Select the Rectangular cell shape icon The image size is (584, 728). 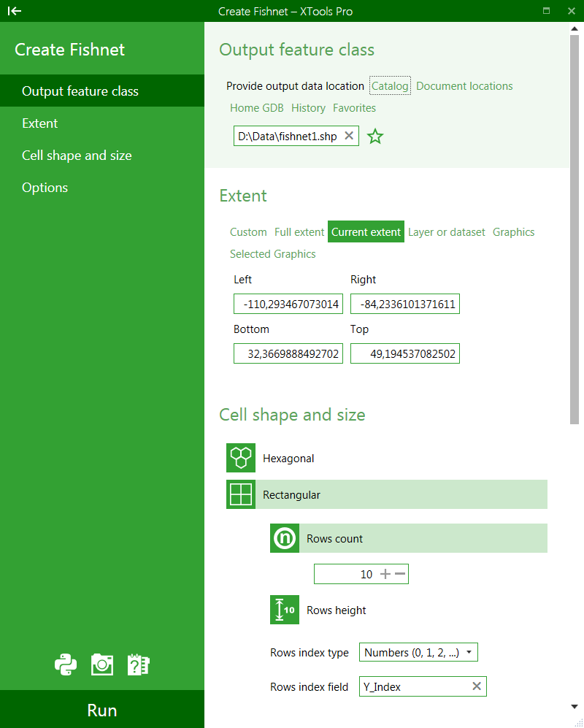click(x=241, y=494)
